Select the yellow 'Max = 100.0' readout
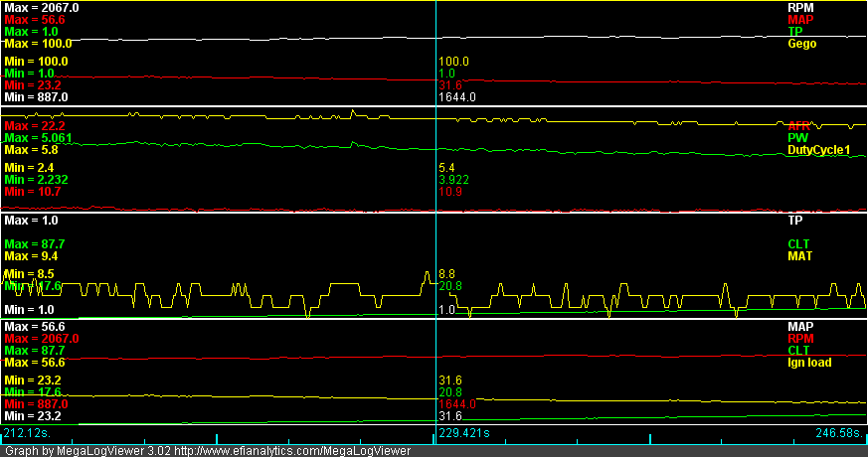Screen dimensions: 868x457 point(38,44)
